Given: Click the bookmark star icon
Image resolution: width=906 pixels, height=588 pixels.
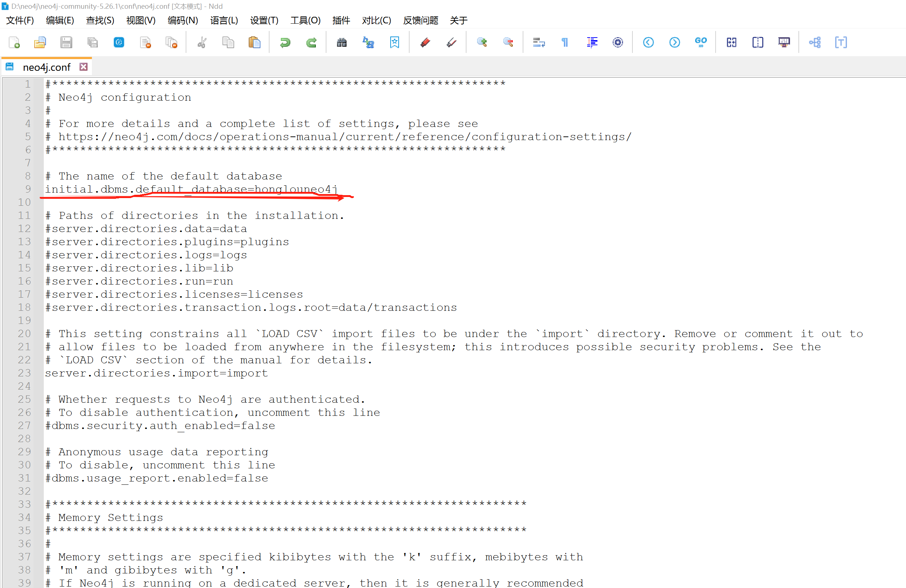Looking at the screenshot, I should (394, 42).
